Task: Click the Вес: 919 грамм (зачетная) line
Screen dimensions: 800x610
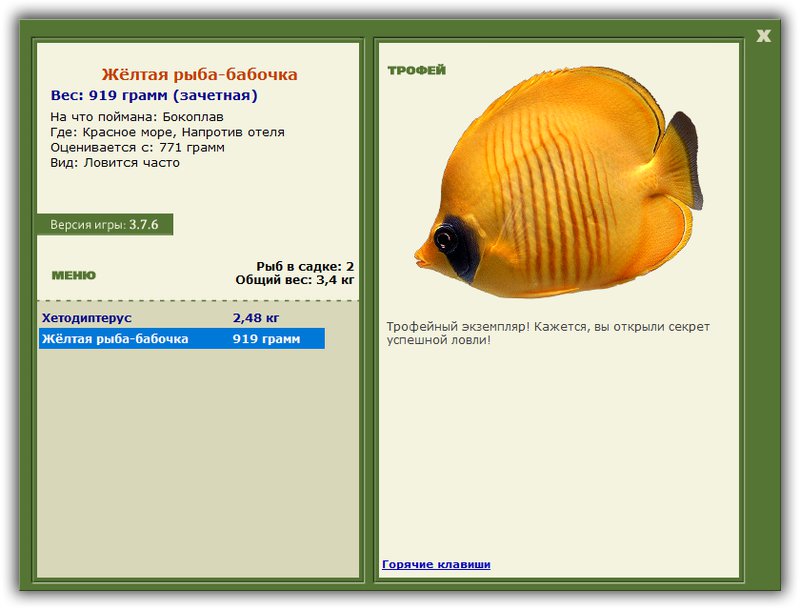Action: tap(154, 95)
